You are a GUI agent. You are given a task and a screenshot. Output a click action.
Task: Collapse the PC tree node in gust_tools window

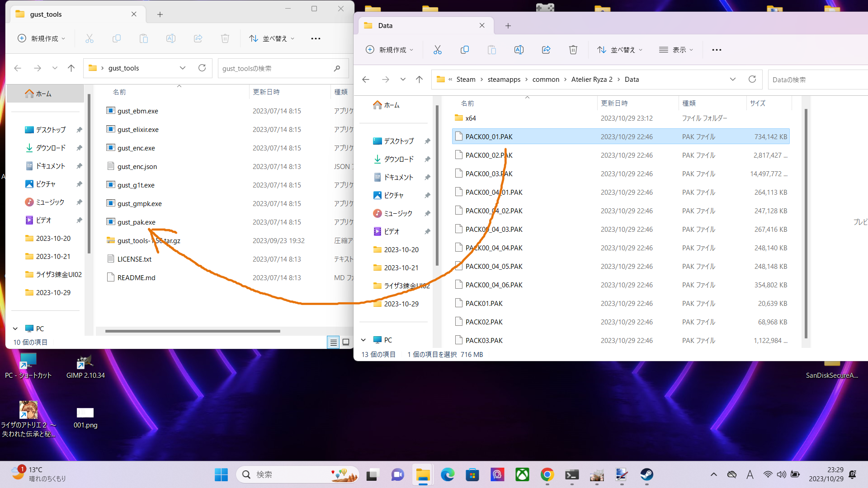pyautogui.click(x=15, y=328)
